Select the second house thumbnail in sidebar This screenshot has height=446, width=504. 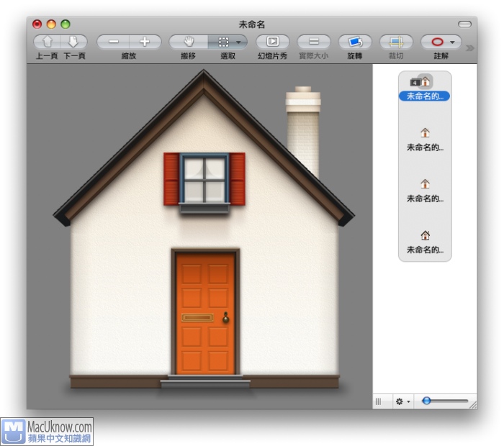(425, 133)
